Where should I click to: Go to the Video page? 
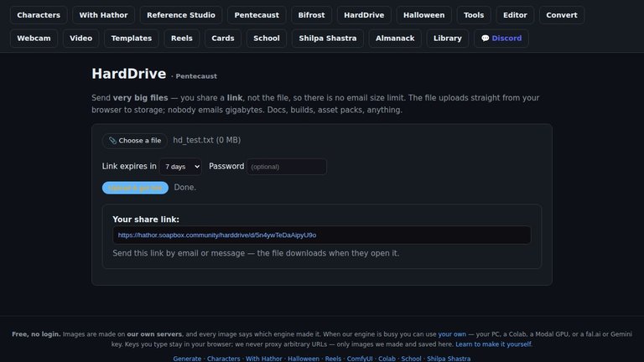click(x=80, y=39)
